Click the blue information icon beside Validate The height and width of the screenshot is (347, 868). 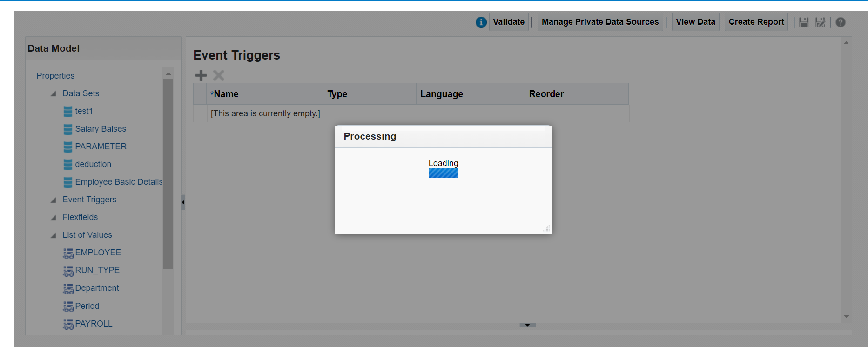tap(481, 22)
